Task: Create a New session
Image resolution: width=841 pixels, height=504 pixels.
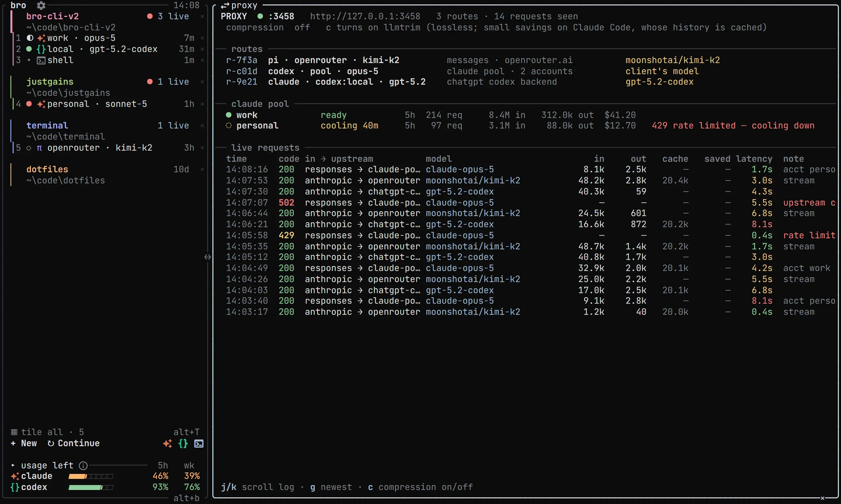Action: [x=24, y=443]
